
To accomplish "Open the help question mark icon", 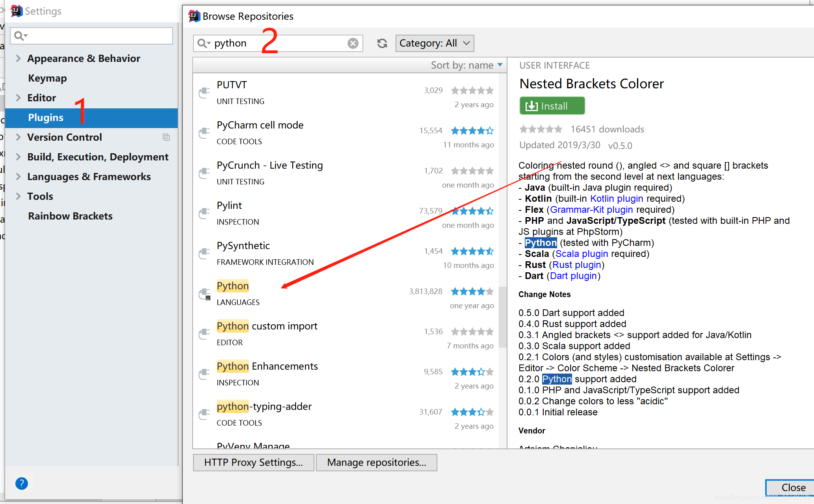I will coord(22,483).
